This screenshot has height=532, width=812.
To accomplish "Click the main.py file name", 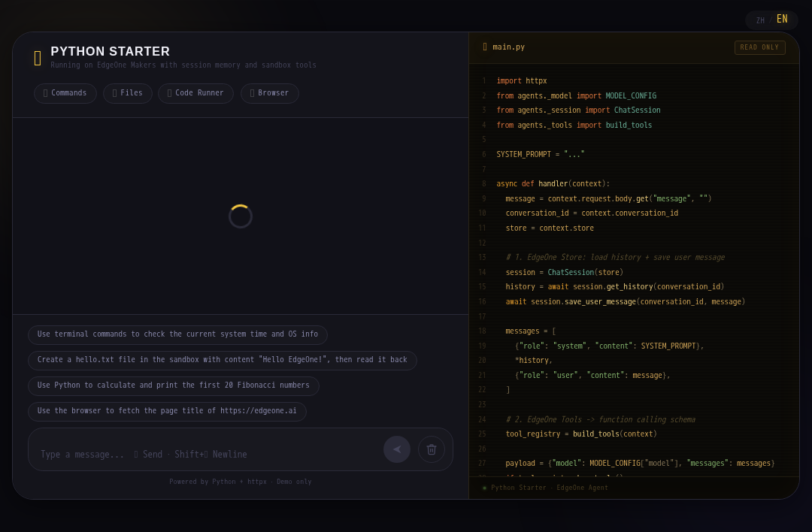I will [508, 47].
